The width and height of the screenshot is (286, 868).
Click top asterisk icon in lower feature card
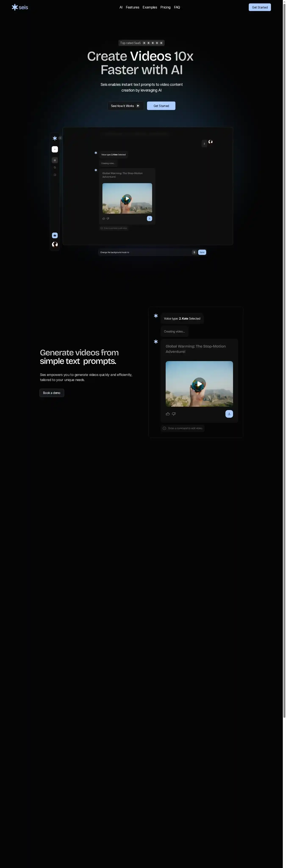[x=156, y=316]
